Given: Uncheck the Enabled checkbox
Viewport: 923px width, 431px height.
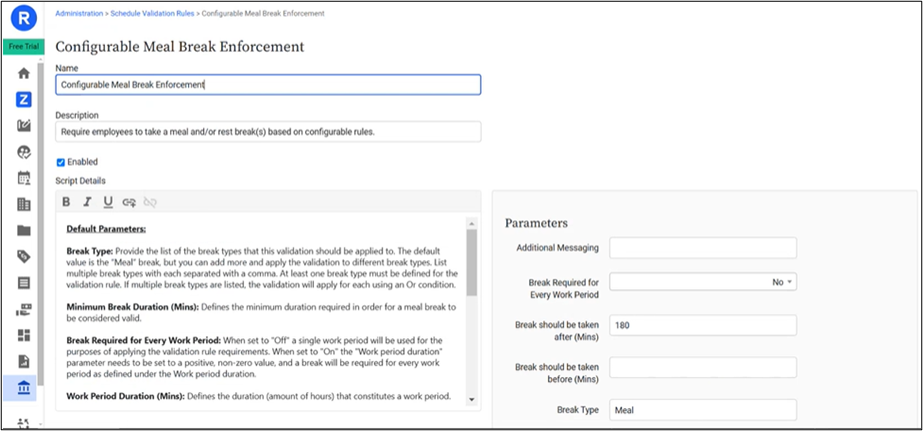Looking at the screenshot, I should [x=61, y=161].
